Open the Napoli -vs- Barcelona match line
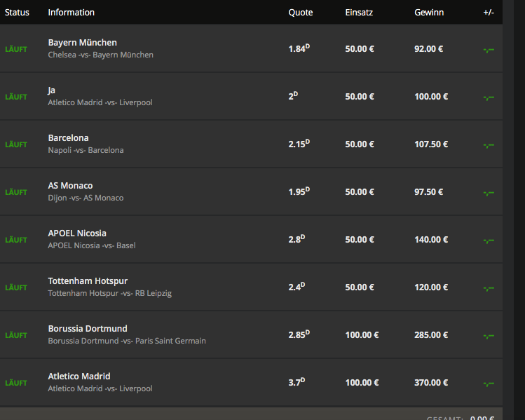This screenshot has height=420, width=525. pos(86,150)
